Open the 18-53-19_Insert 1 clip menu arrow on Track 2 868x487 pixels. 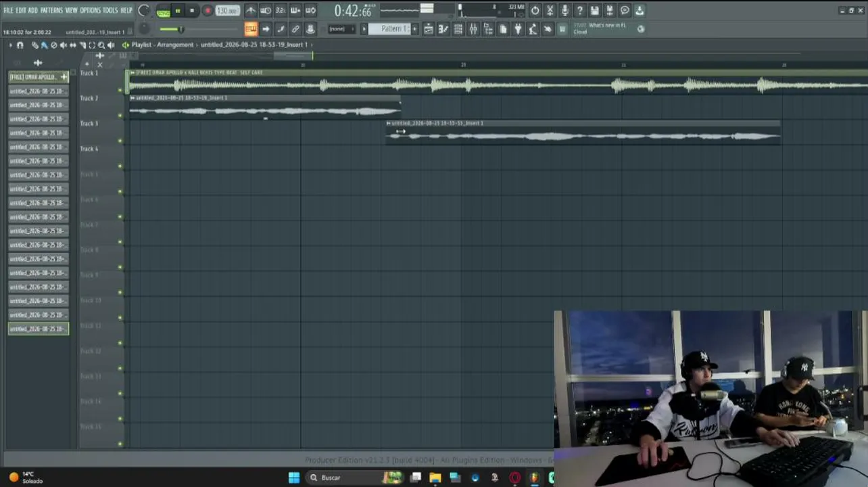132,98
